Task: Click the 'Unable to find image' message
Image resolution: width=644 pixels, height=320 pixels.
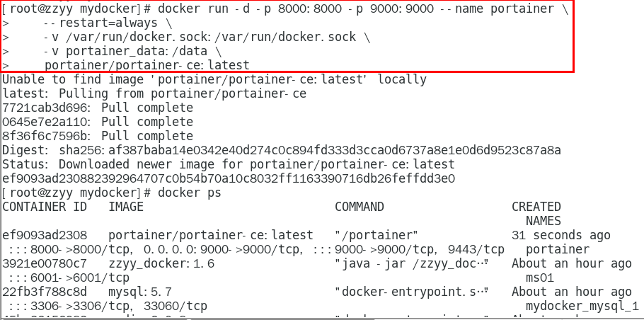Action: click(214, 79)
